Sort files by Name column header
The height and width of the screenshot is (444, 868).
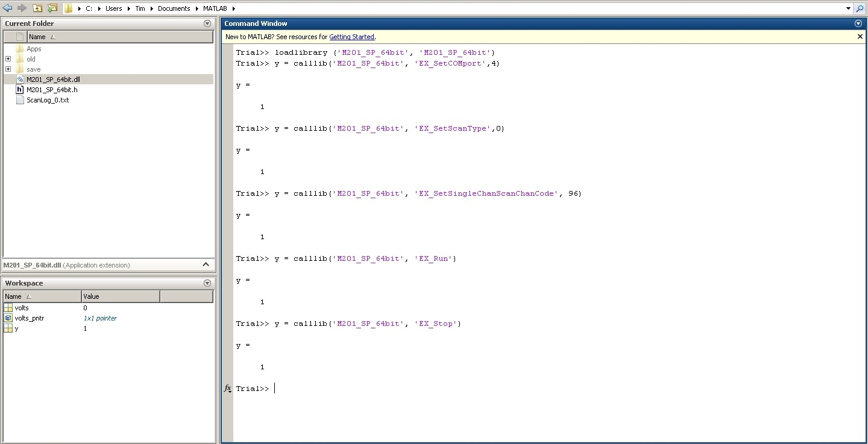pos(120,37)
